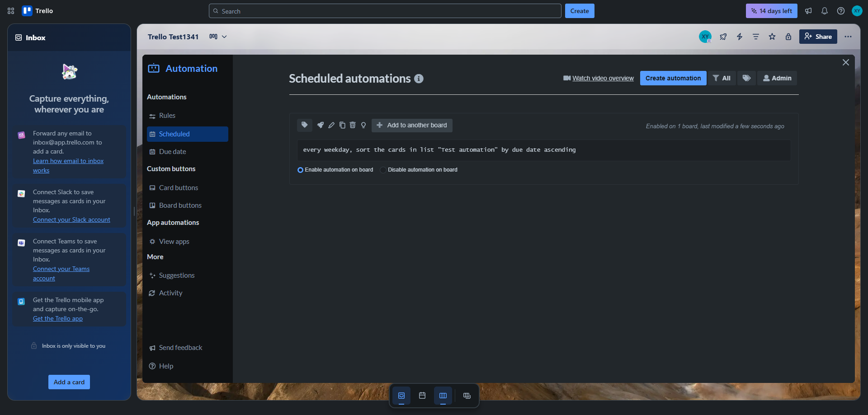Screen dimensions: 868x415
Task: Open Rules in Automation sidebar
Action: pyautogui.click(x=187, y=116)
